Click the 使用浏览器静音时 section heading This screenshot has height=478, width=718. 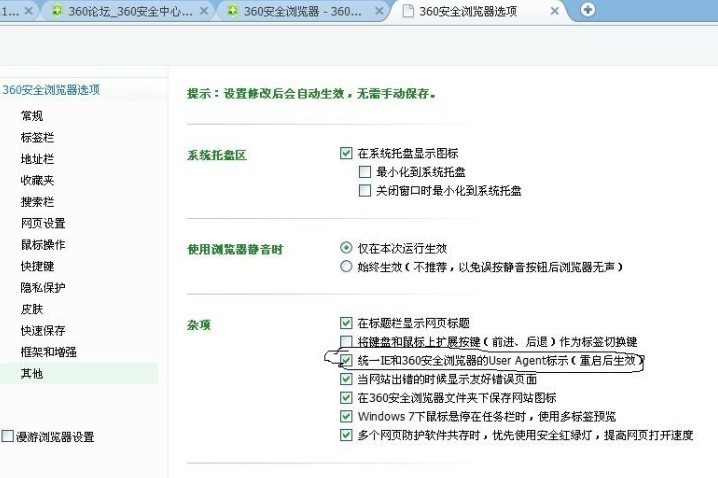[x=235, y=250]
